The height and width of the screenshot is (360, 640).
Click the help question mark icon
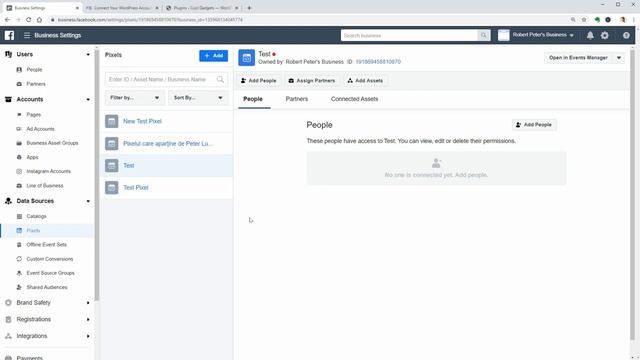point(626,36)
